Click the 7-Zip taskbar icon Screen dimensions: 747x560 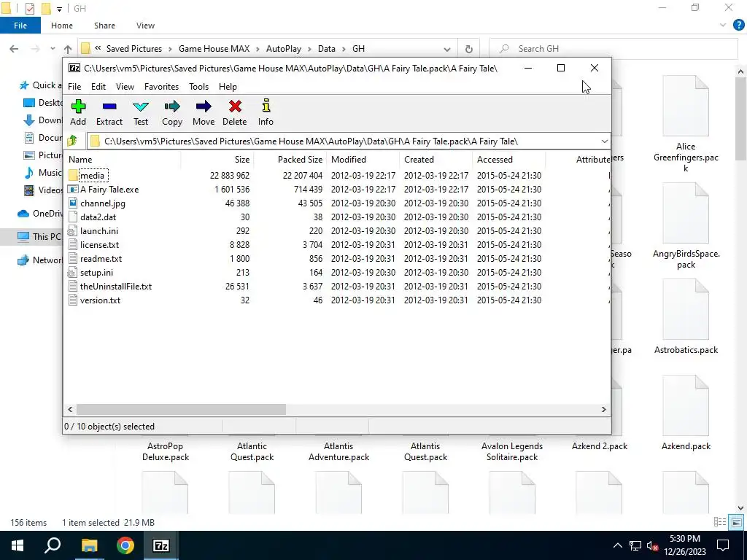(x=161, y=545)
